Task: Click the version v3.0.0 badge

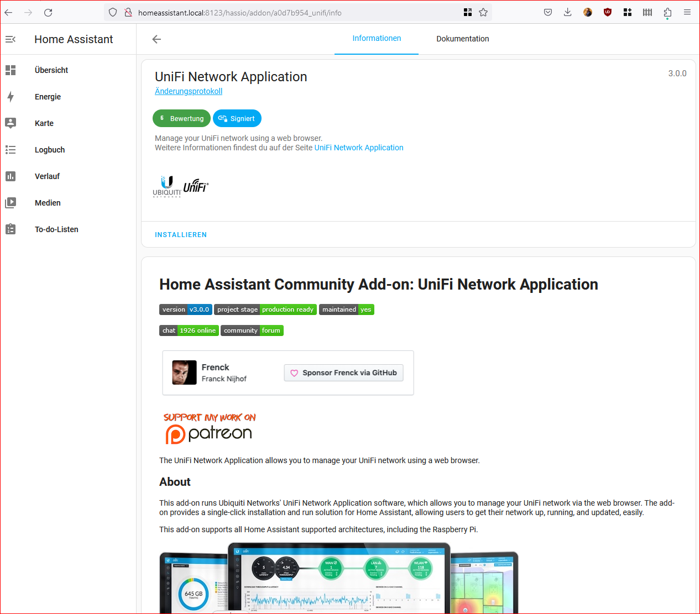Action: 186,309
